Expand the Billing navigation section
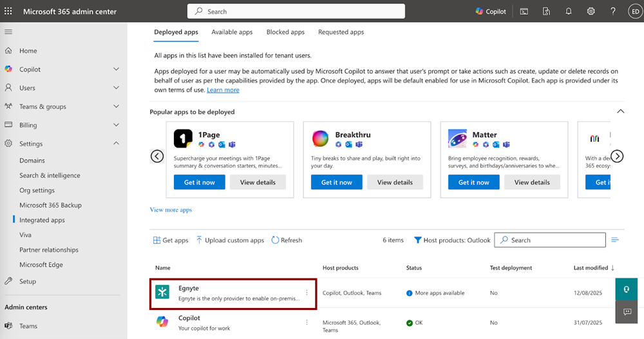Image resolution: width=644 pixels, height=339 pixels. [116, 125]
